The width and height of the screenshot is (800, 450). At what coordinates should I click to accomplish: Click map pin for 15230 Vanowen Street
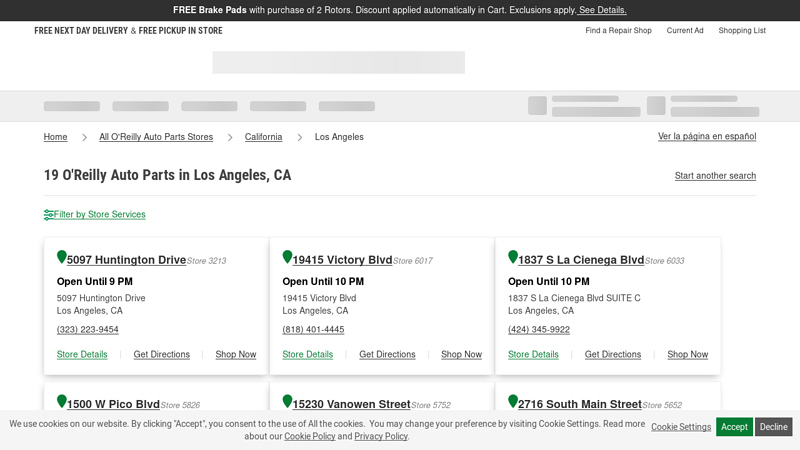(x=288, y=402)
